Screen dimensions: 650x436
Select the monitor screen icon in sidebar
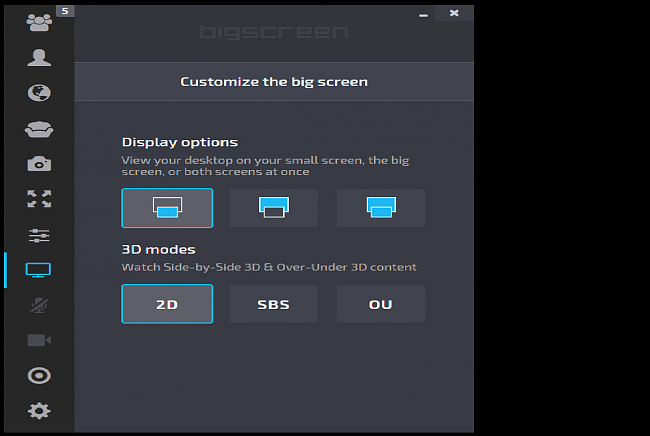38,270
